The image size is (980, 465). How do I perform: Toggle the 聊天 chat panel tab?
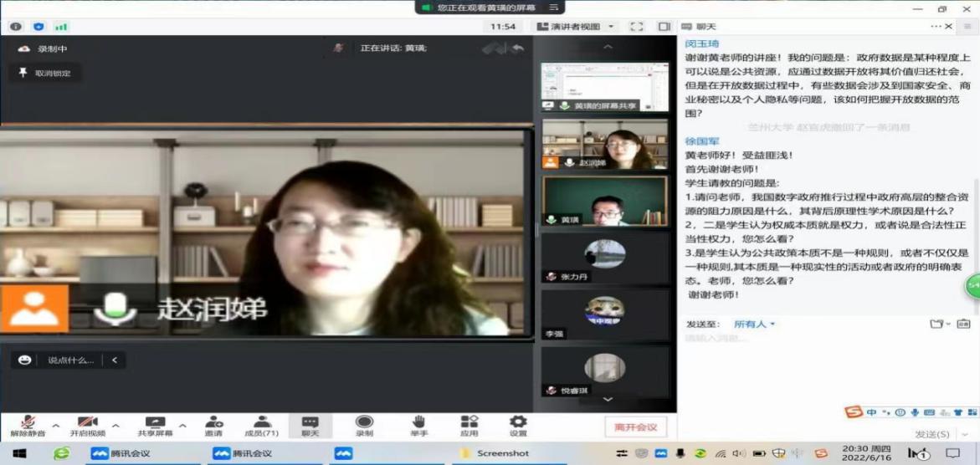pyautogui.click(x=310, y=426)
